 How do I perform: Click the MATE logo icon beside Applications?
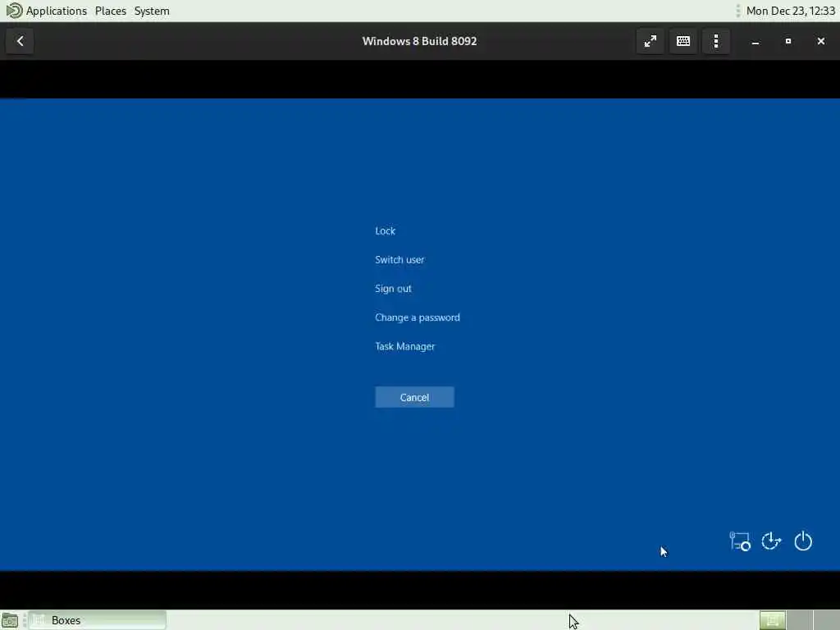pos(14,11)
